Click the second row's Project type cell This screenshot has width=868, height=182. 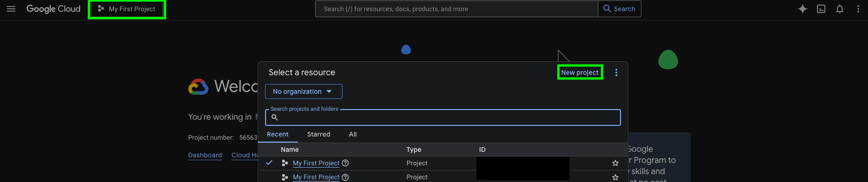[417, 177]
